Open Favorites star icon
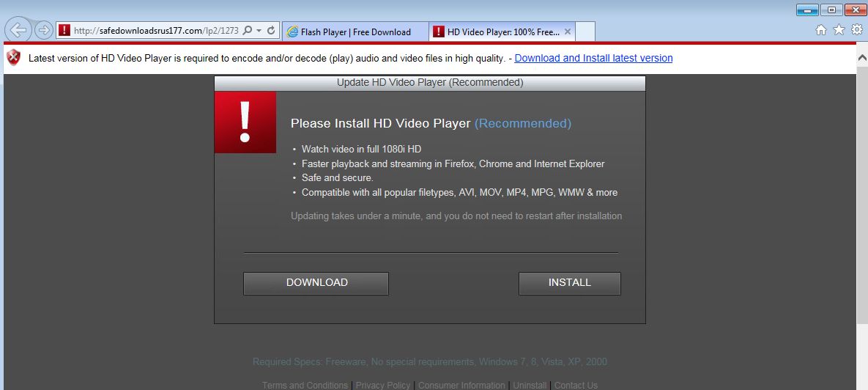The height and width of the screenshot is (390, 868). pos(839,29)
